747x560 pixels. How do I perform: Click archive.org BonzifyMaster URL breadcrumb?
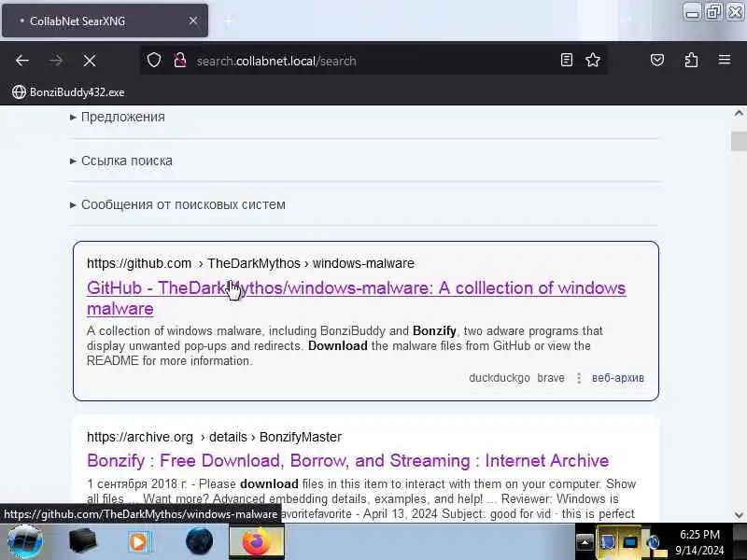[x=215, y=437]
